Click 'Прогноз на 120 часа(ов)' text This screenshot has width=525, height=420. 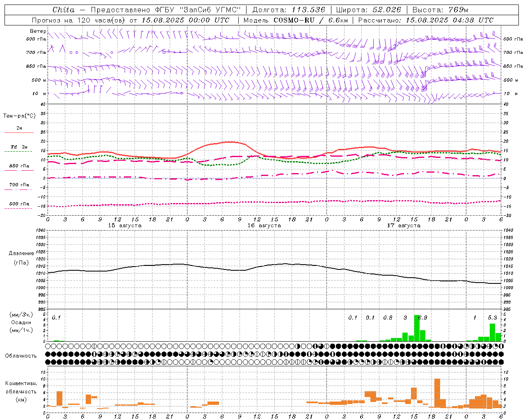pos(79,20)
